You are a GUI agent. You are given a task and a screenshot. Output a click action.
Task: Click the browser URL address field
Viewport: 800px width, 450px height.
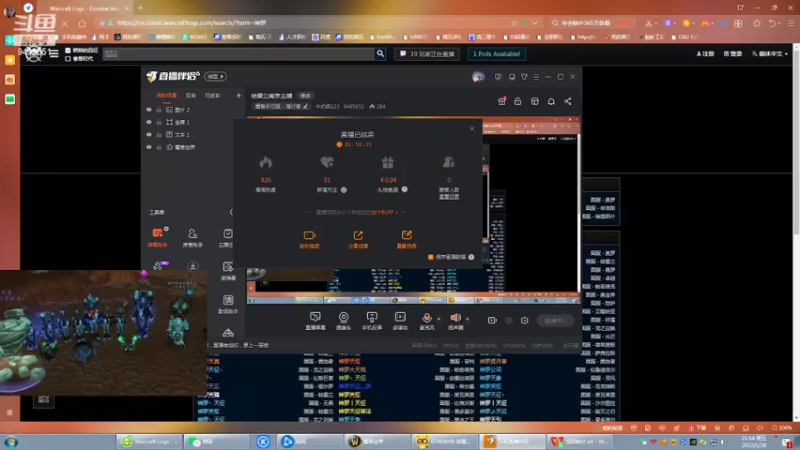coord(306,23)
